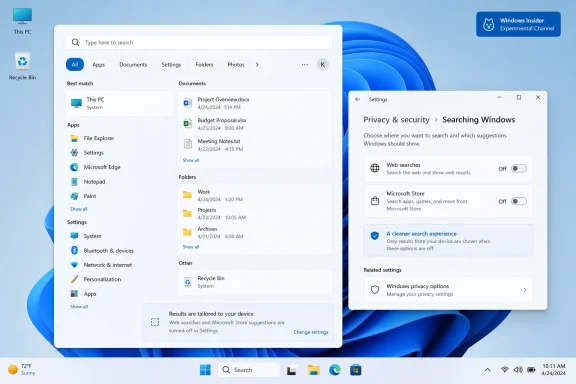Open volume control in system tray

(518, 370)
